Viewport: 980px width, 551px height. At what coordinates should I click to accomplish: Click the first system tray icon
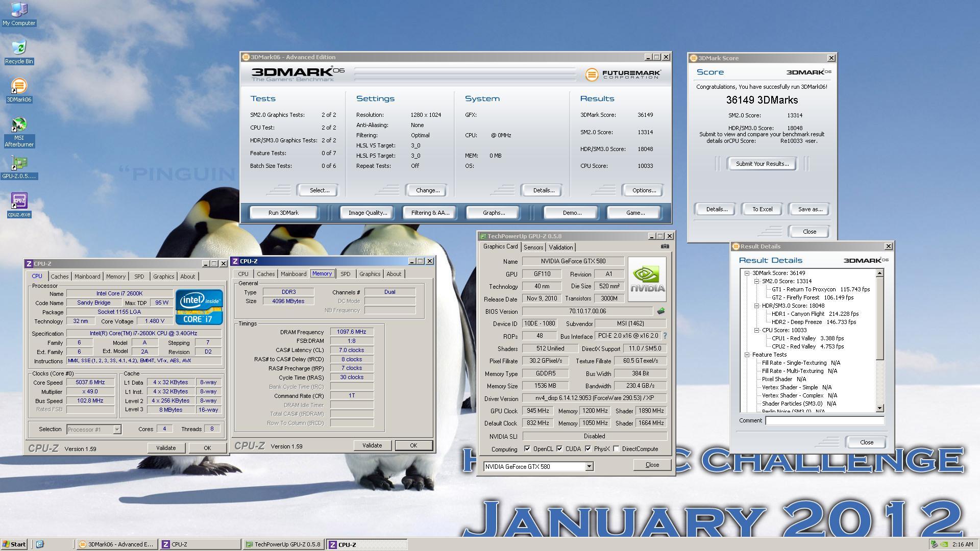point(934,544)
